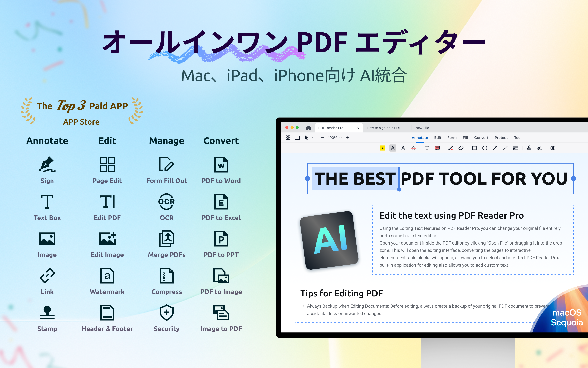Click the Edit Image icon
This screenshot has height=368, width=588.
click(108, 239)
